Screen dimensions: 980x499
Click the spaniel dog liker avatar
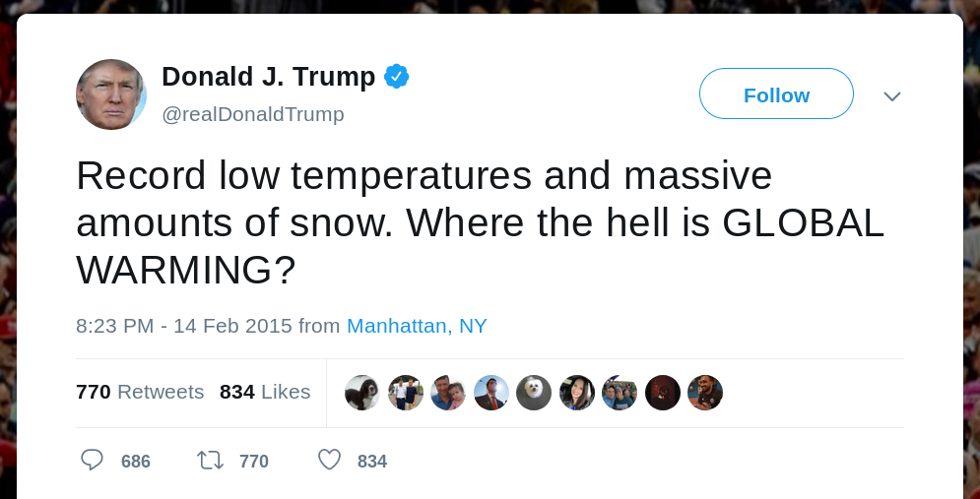361,393
